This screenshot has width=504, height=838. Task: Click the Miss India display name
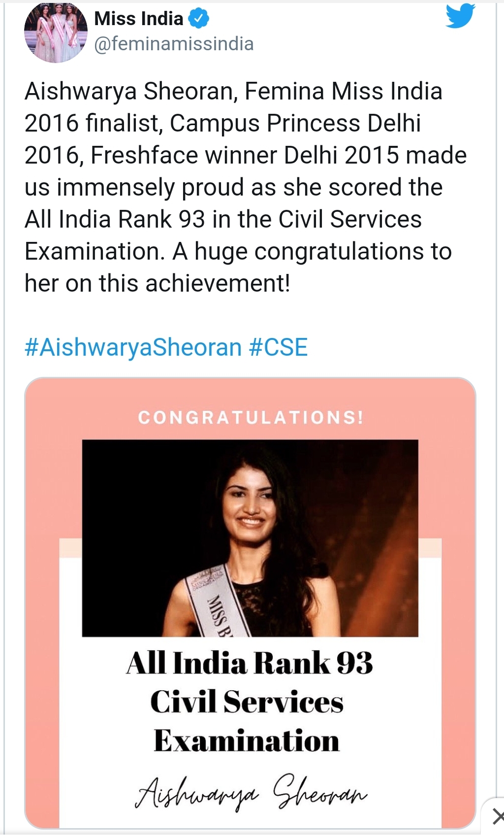(138, 19)
